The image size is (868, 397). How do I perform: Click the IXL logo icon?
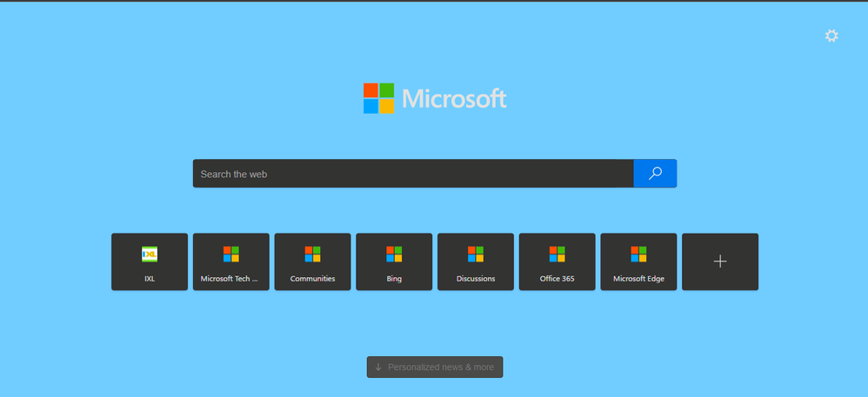150,255
